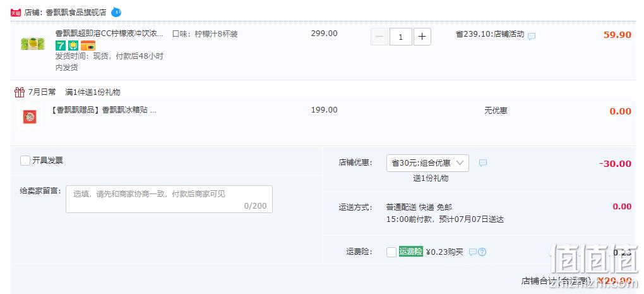Click the comment icon after ¥0.23购买
This screenshot has height=294, width=644.
473,252
